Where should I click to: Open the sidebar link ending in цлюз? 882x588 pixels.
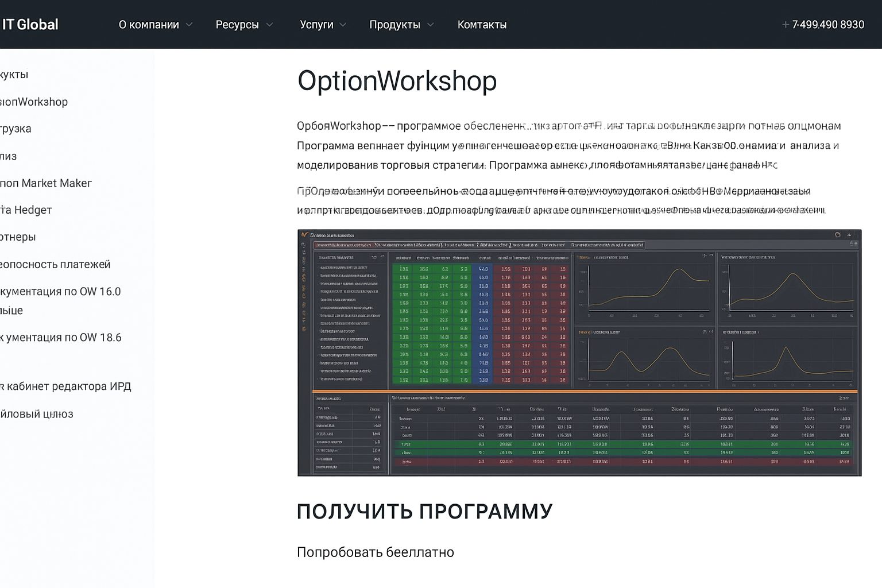coord(37,414)
